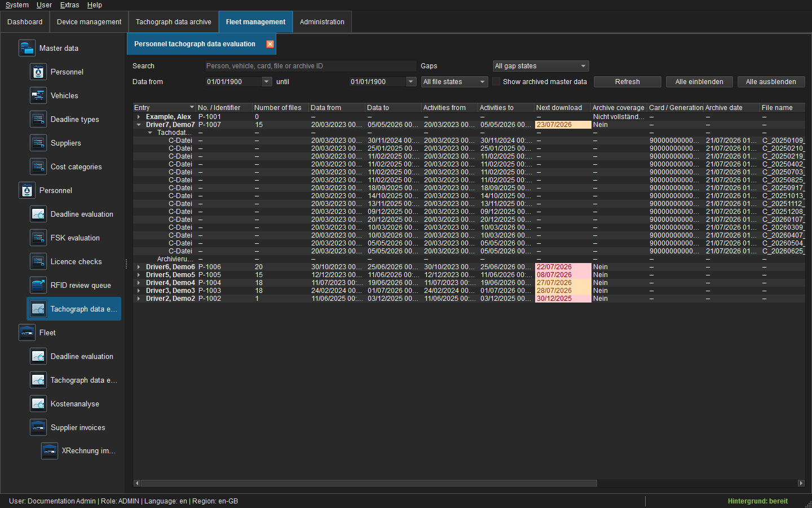Viewport: 812px width, 508px height.
Task: Select the Nicht vollständ... coverage cell
Action: [619, 117]
